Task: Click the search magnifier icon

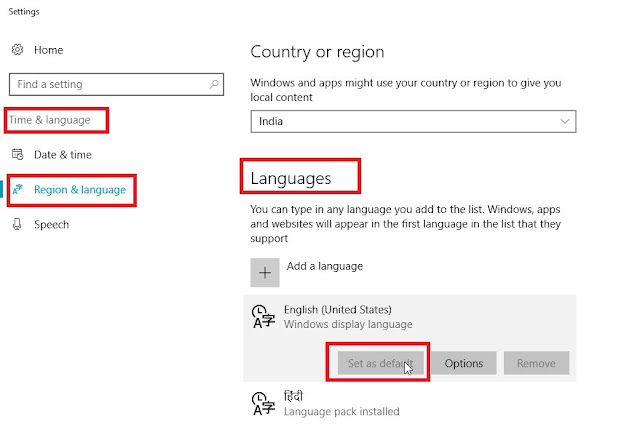Action: point(214,85)
